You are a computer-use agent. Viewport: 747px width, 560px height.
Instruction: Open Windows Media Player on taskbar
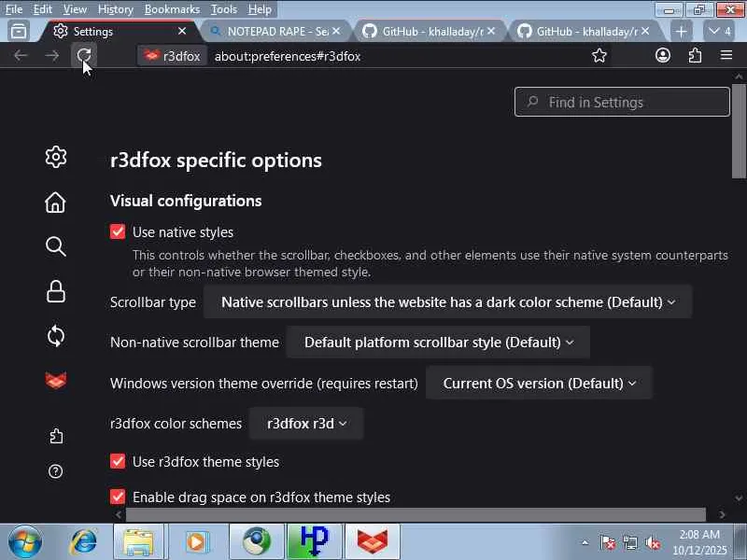click(196, 542)
